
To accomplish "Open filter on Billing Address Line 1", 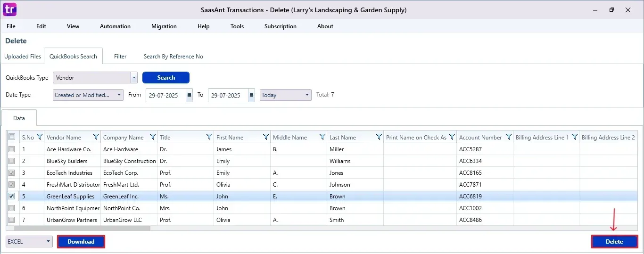I will tap(575, 137).
